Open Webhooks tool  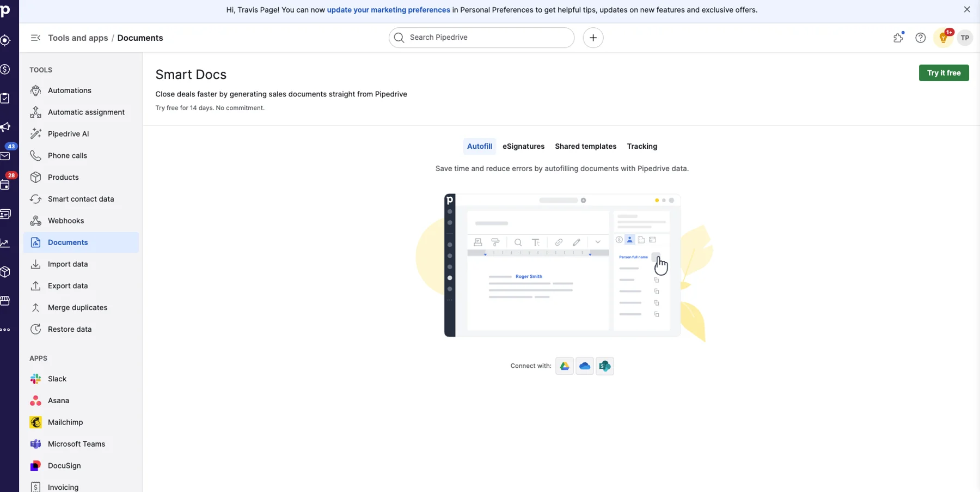tap(81, 221)
